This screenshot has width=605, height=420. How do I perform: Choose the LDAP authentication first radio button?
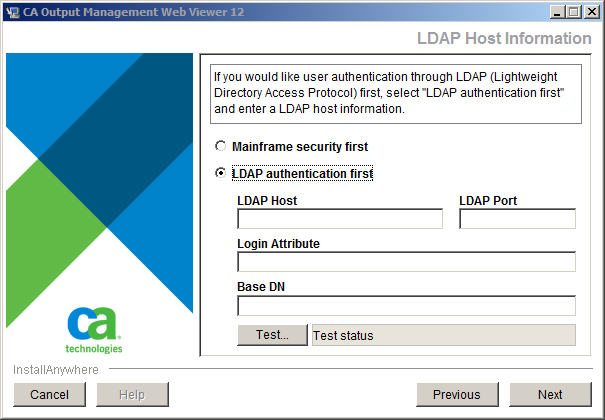[x=221, y=173]
